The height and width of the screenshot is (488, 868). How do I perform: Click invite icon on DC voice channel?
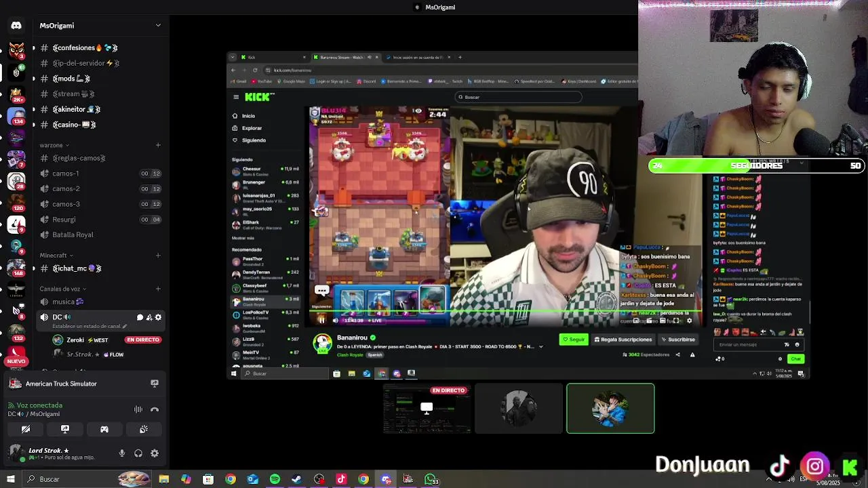149,317
